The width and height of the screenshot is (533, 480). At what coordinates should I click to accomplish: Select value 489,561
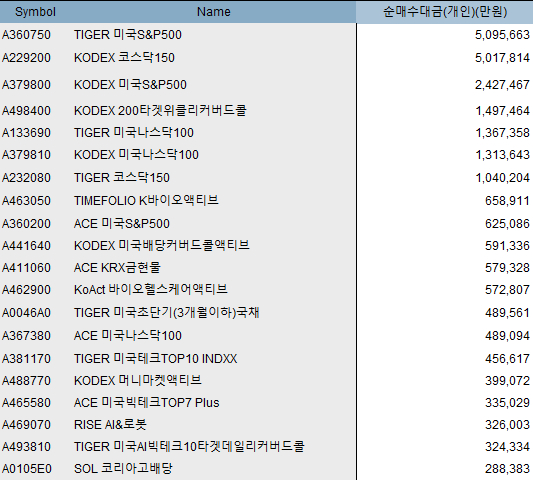507,313
